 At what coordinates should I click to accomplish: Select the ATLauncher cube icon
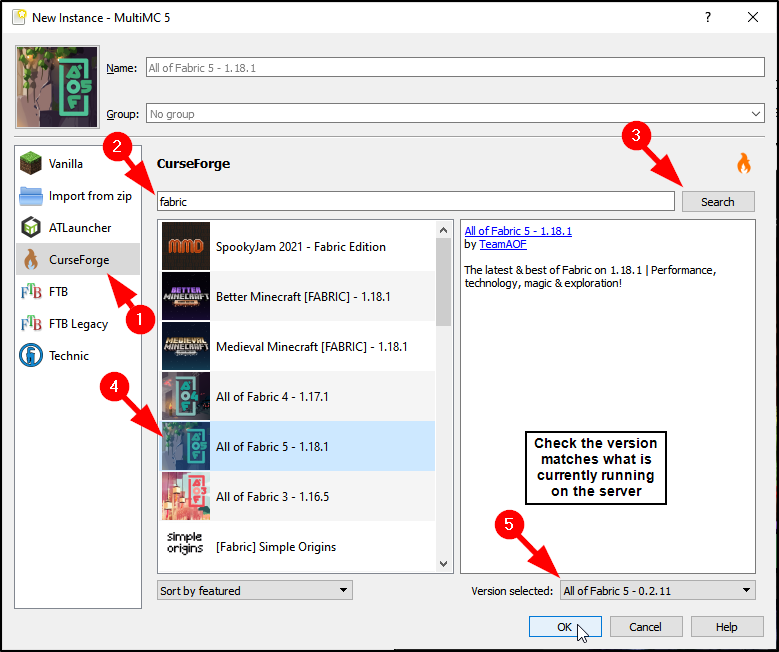[x=31, y=228]
